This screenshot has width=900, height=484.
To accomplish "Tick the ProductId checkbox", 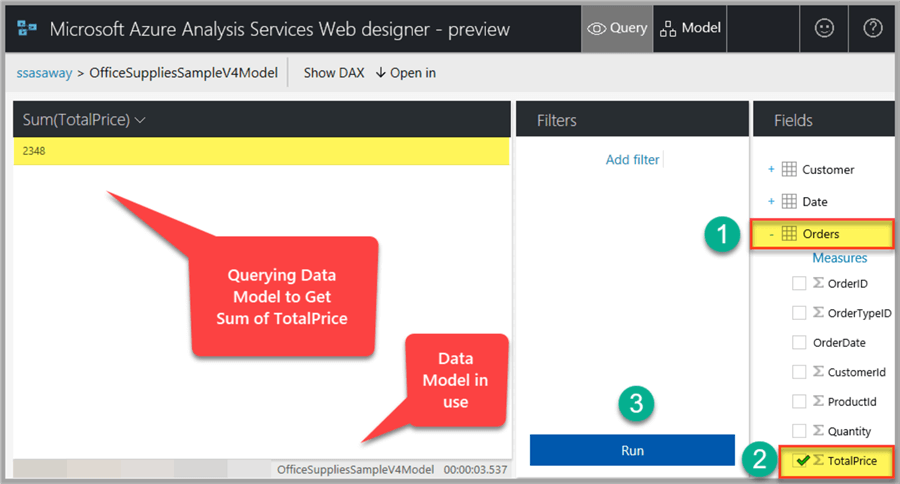I will coord(799,401).
